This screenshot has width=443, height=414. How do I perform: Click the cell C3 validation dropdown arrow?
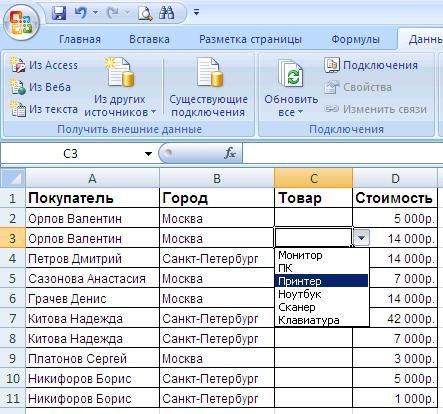click(x=361, y=238)
